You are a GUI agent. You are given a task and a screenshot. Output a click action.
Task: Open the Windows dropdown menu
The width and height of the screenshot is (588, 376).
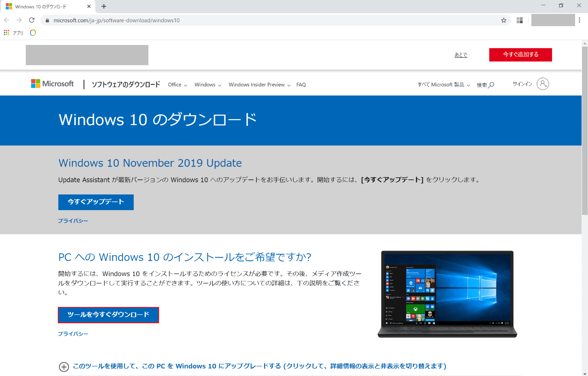208,85
